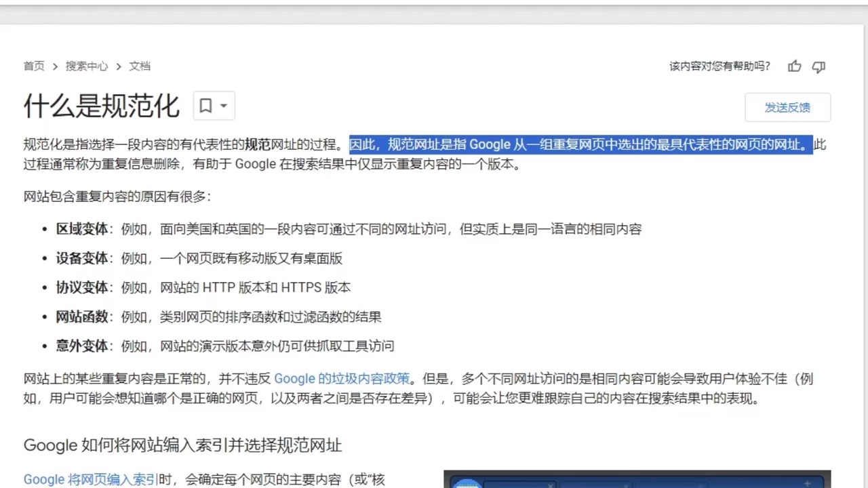Click the 该内容对您有帮助吗? text
This screenshot has height=488, width=868.
click(720, 66)
